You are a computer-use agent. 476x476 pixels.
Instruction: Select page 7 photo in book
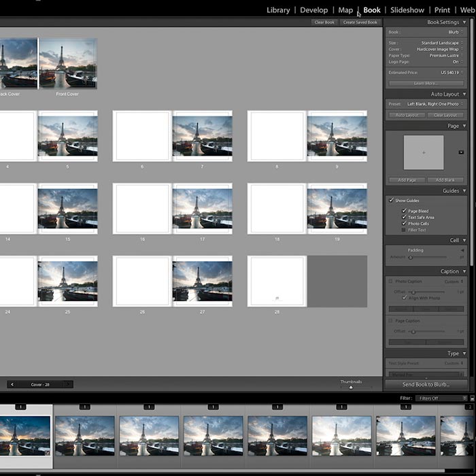pos(202,136)
